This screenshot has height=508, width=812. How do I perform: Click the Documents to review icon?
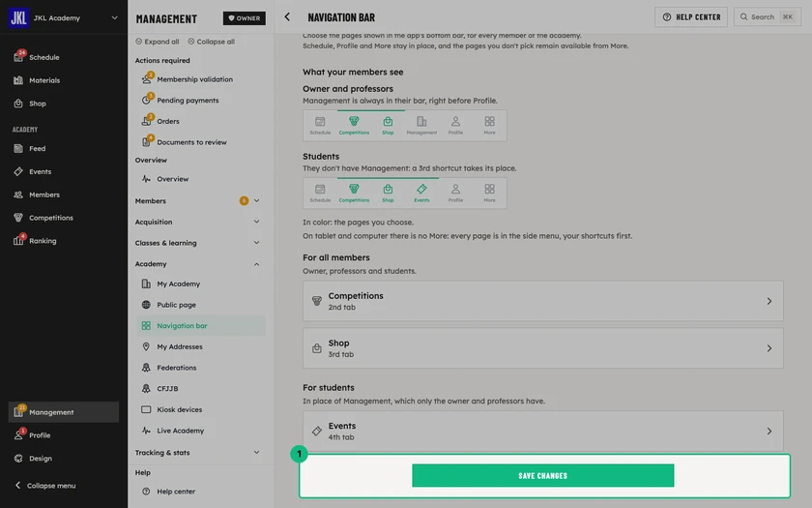tap(147, 141)
